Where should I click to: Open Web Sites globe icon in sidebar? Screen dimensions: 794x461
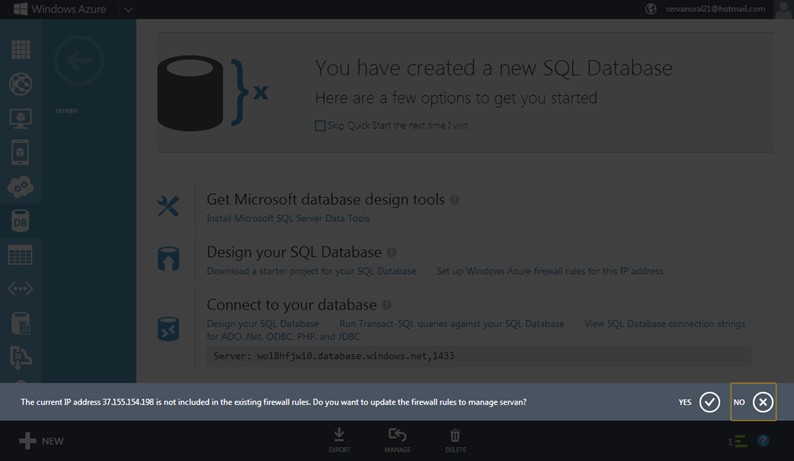click(x=20, y=84)
